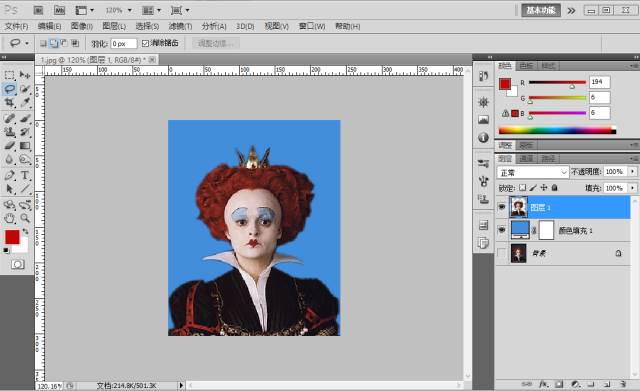Open the 图层(L) menu

coord(114,27)
